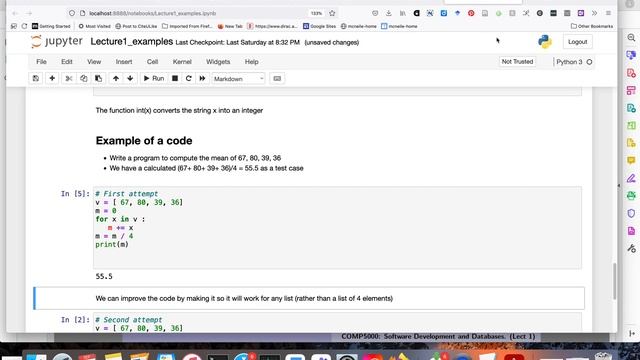Screen dimensions: 640x360
Task: Open the Markdown cell type dropdown
Action: (x=238, y=79)
